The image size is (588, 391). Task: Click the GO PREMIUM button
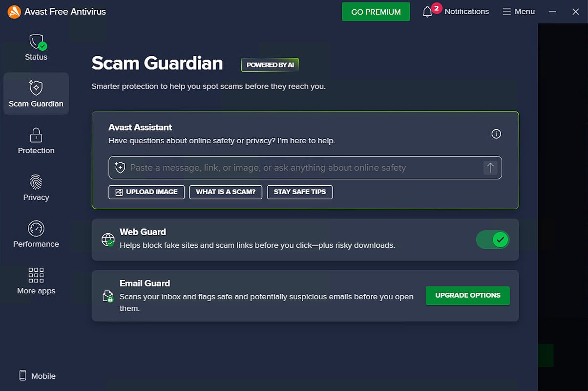click(x=376, y=11)
